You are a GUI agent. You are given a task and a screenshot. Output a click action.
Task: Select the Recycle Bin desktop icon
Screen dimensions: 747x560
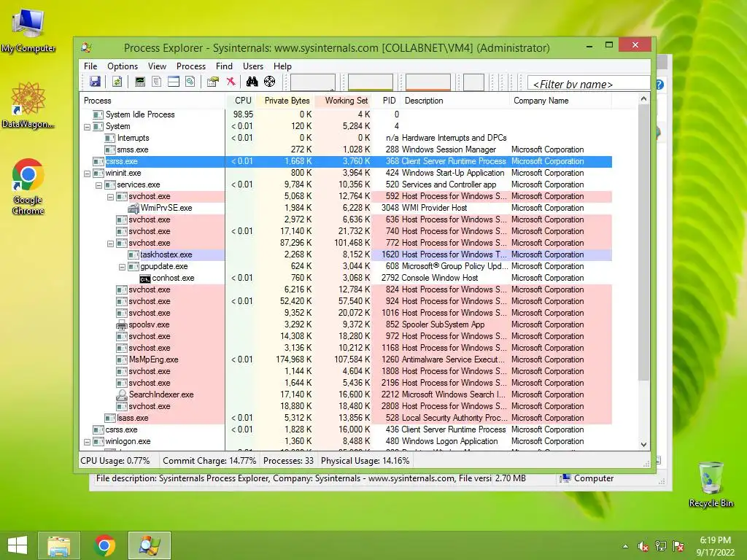tap(711, 484)
